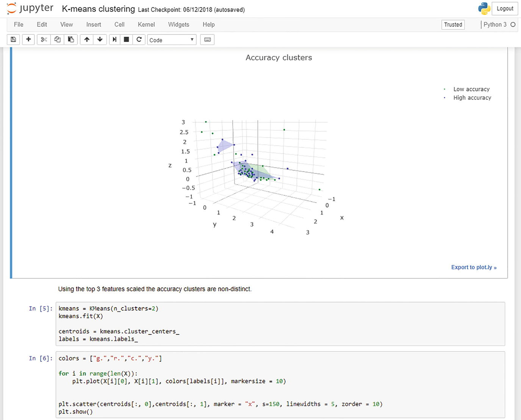Open the command palette keyboard icon

tap(208, 39)
